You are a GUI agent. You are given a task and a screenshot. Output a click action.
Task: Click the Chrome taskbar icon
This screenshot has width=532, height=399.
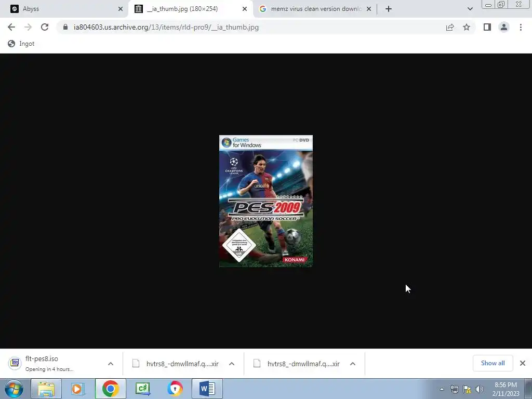[x=110, y=389]
